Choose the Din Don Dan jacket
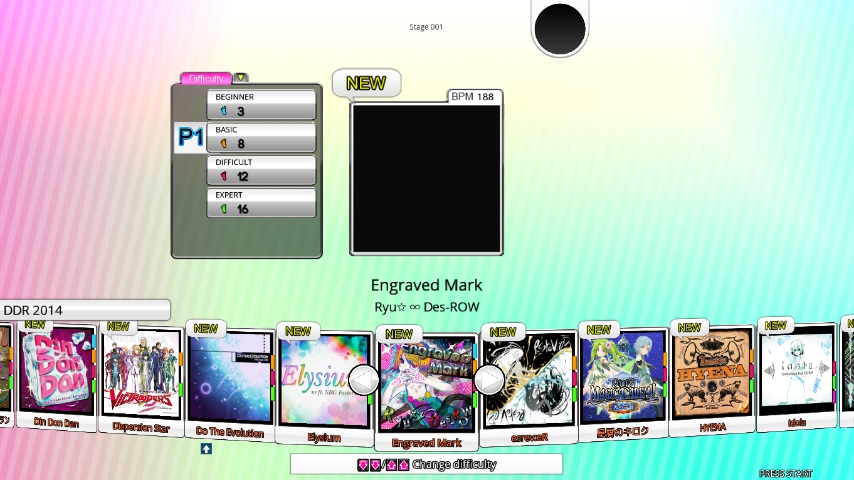 56,370
